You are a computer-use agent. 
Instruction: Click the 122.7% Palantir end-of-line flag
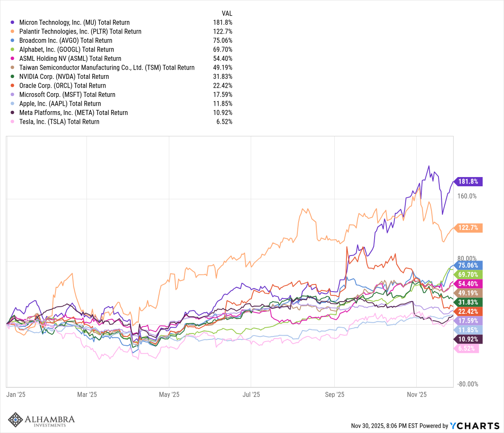point(468,228)
